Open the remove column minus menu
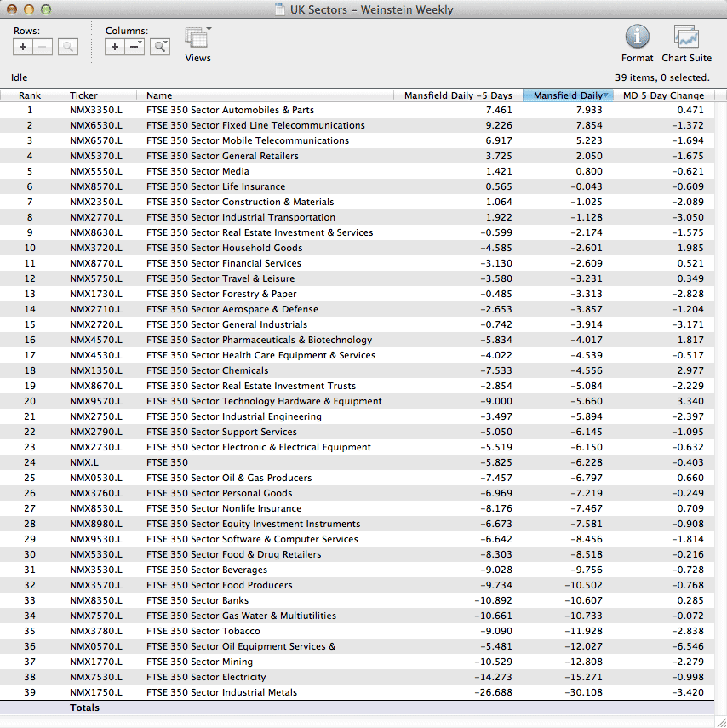Image resolution: width=727 pixels, height=728 pixels. click(135, 47)
